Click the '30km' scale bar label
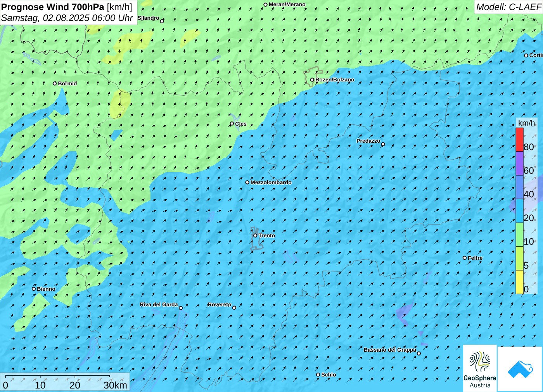Image resolution: width=543 pixels, height=392 pixels. coord(115,385)
